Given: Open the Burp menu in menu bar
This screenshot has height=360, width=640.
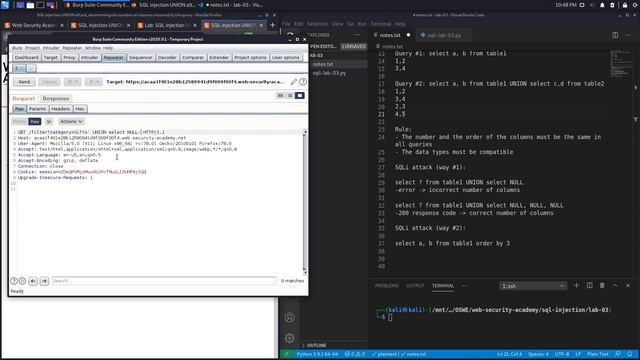Looking at the screenshot, I should pos(17,48).
